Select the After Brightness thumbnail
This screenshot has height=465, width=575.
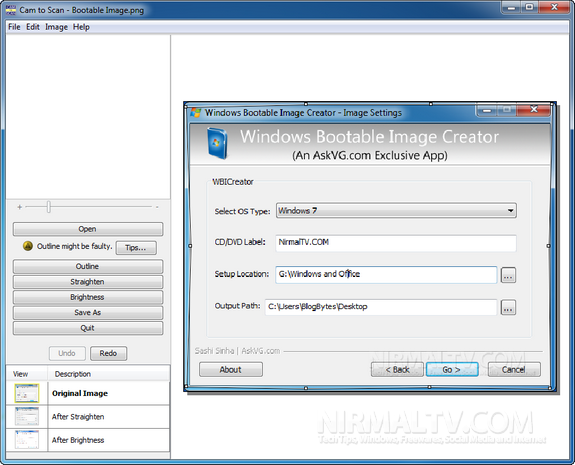27,440
